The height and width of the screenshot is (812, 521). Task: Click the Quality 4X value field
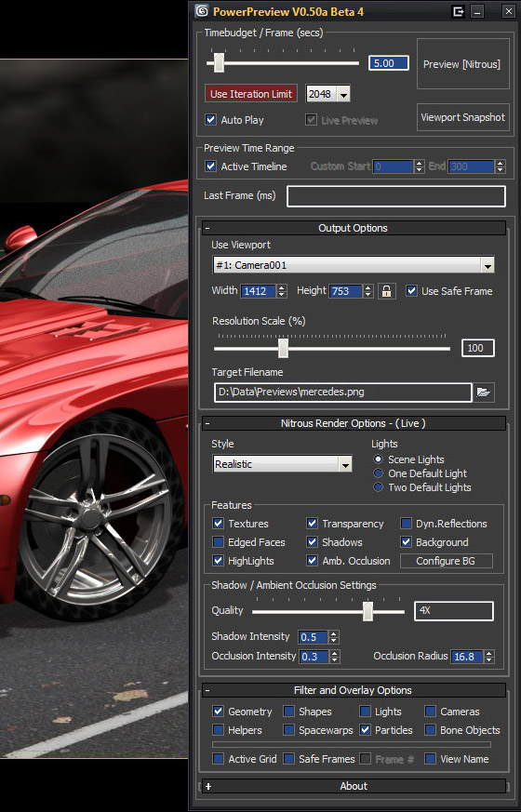click(454, 611)
